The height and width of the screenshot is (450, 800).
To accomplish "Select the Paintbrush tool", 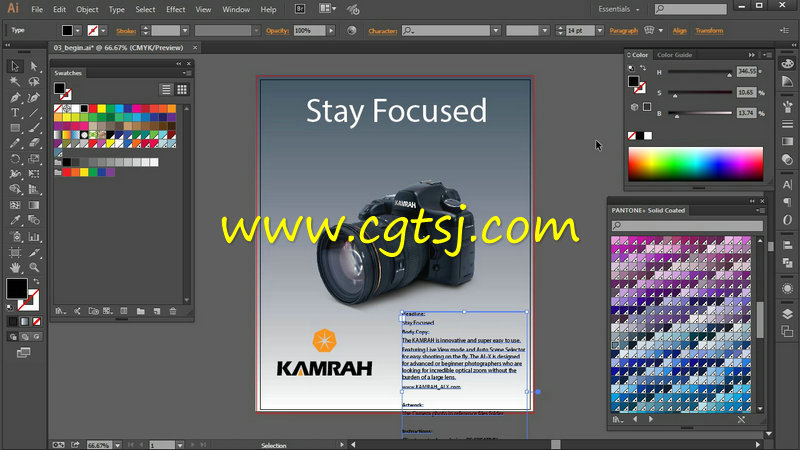I will pos(34,128).
